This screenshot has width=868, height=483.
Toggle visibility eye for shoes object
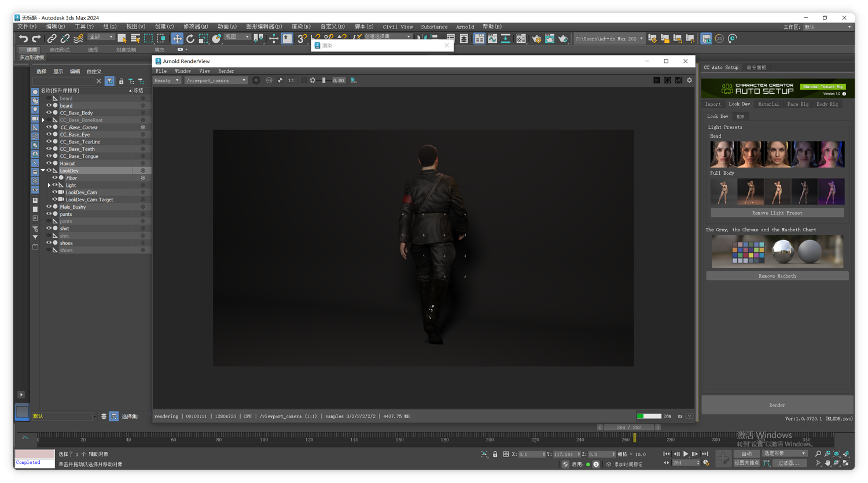coord(49,243)
